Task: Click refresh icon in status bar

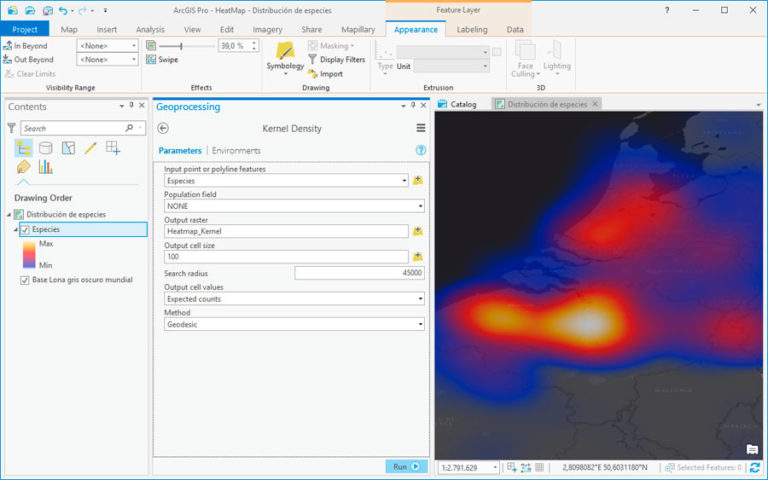Action: tap(755, 468)
